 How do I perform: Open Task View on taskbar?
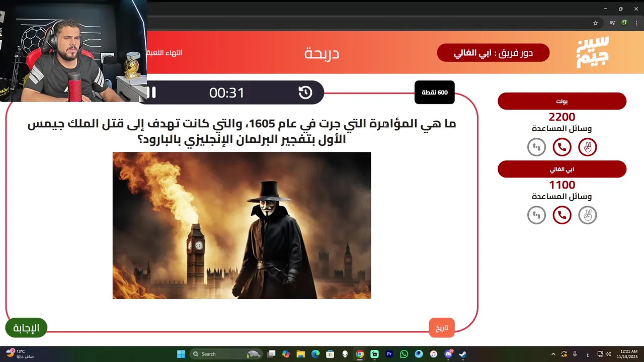272,354
